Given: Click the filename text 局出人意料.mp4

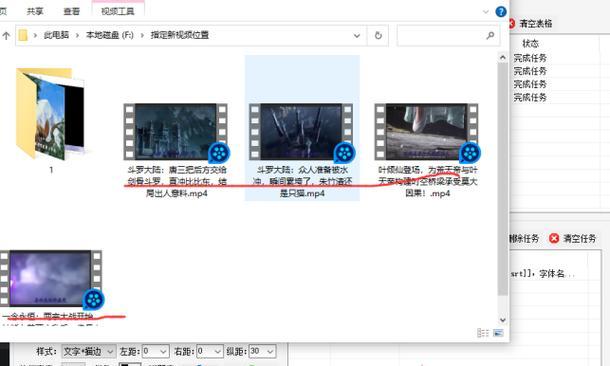Looking at the screenshot, I should point(177,193).
